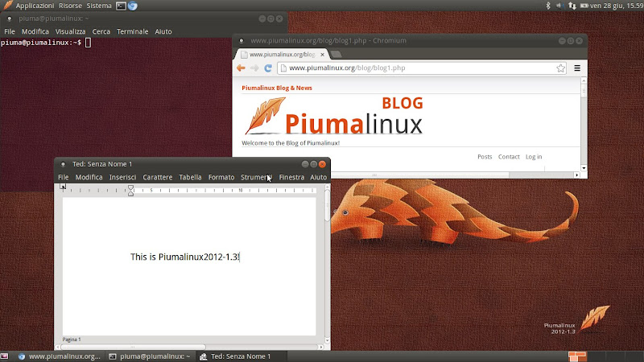Launch terminal from top panel icon
The width and height of the screenshot is (644, 362).
click(x=121, y=6)
